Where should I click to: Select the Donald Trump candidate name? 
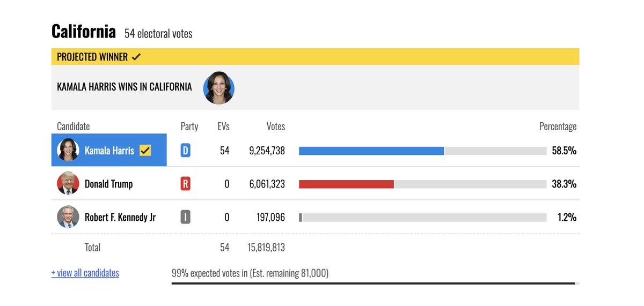(x=108, y=184)
